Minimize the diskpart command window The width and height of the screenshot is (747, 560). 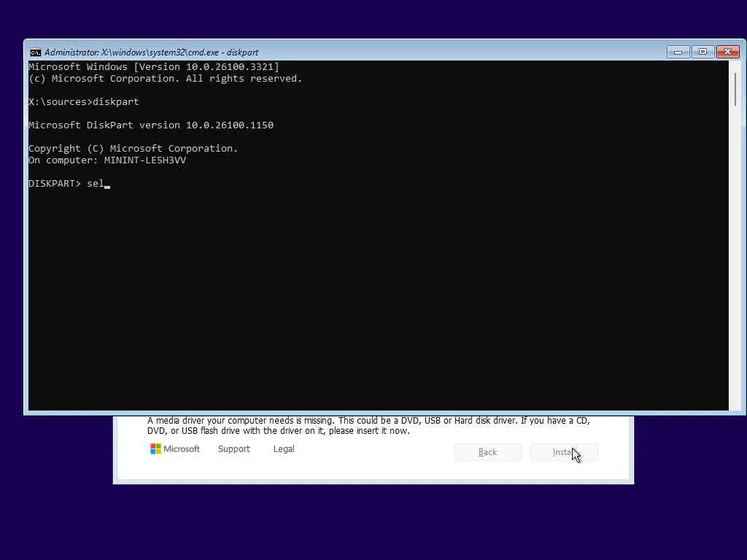[x=678, y=52]
